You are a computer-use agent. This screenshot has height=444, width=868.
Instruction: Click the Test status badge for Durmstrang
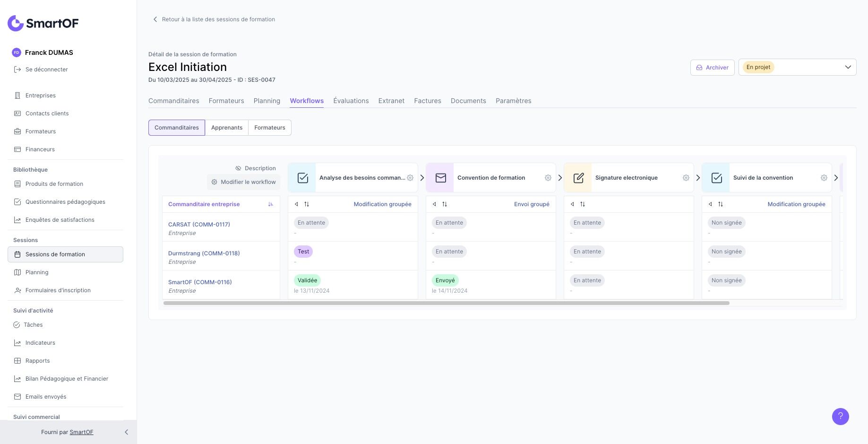click(x=303, y=252)
